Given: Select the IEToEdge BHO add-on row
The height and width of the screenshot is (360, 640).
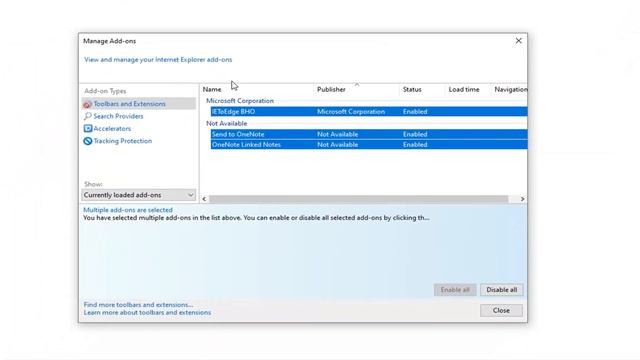Looking at the screenshot, I should pyautogui.click(x=369, y=111).
